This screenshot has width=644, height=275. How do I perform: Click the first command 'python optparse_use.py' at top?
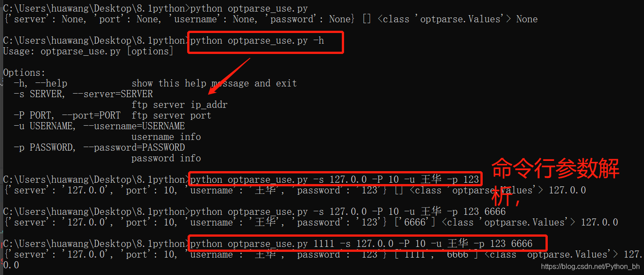(249, 8)
